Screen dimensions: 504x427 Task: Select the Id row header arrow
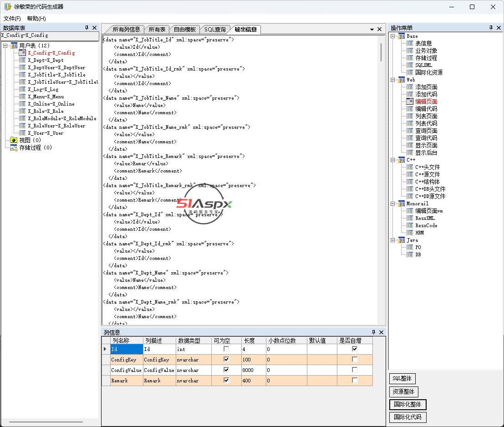pos(105,349)
